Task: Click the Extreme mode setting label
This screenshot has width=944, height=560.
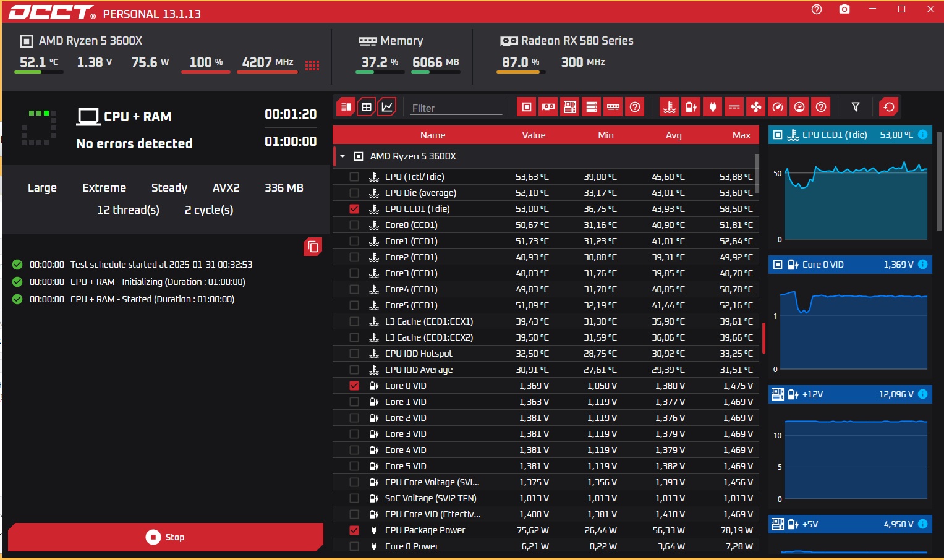Action: (104, 187)
